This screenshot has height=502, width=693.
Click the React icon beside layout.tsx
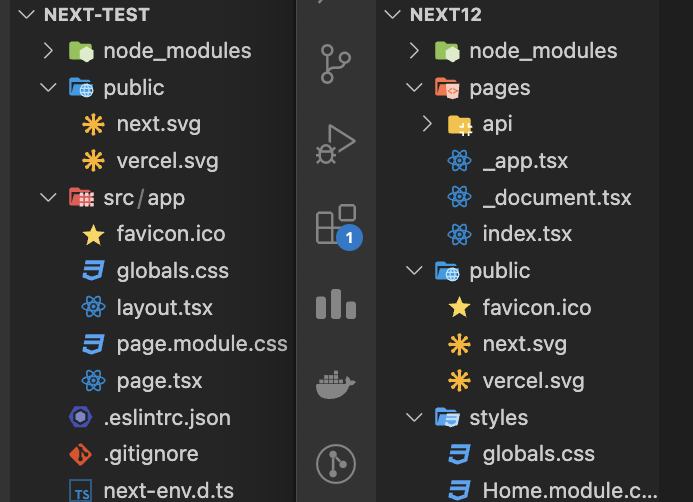[94, 307]
